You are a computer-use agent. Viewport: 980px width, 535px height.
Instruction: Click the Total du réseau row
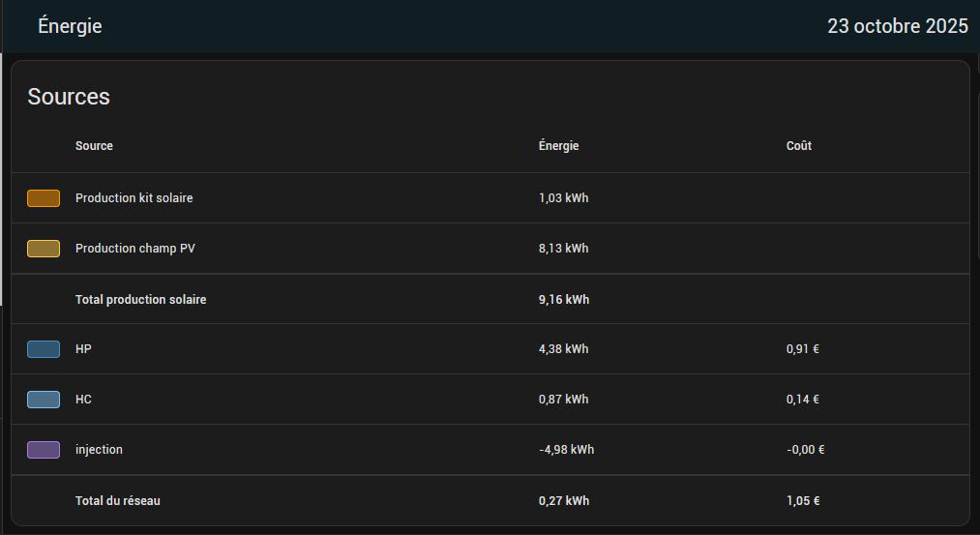118,501
